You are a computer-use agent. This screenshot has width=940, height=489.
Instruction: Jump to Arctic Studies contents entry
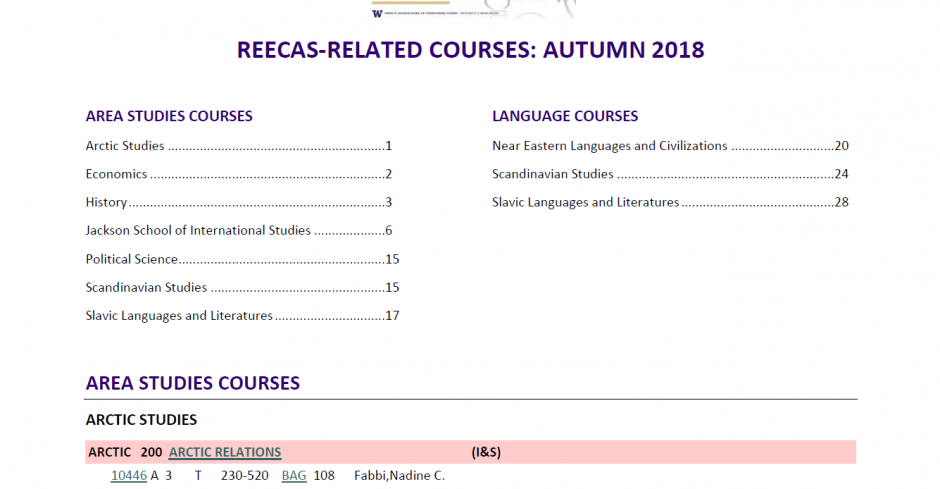[239, 146]
